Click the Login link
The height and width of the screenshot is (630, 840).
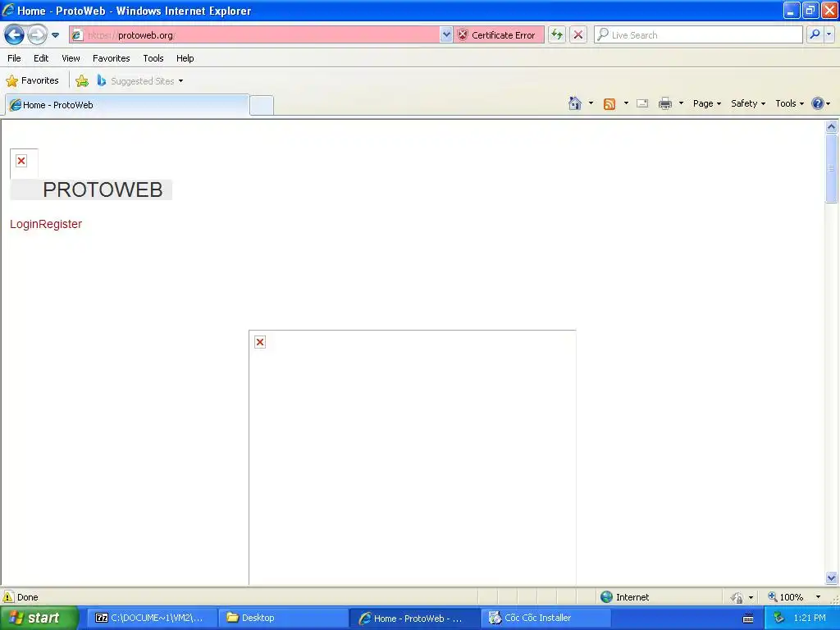[x=24, y=224]
